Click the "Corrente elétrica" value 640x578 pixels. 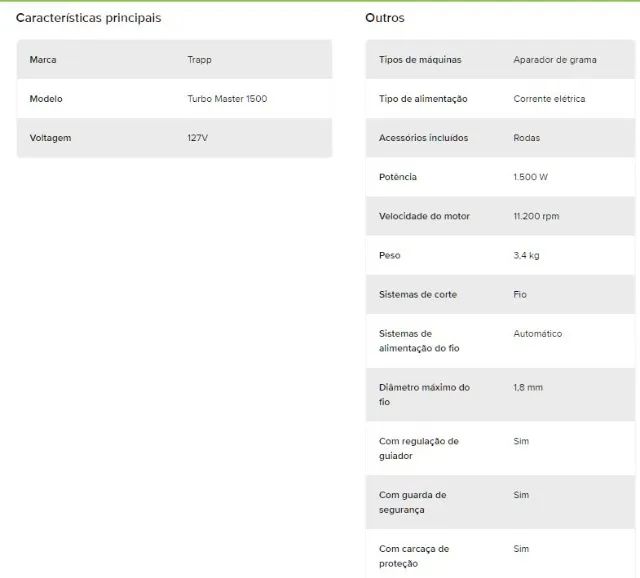[549, 99]
